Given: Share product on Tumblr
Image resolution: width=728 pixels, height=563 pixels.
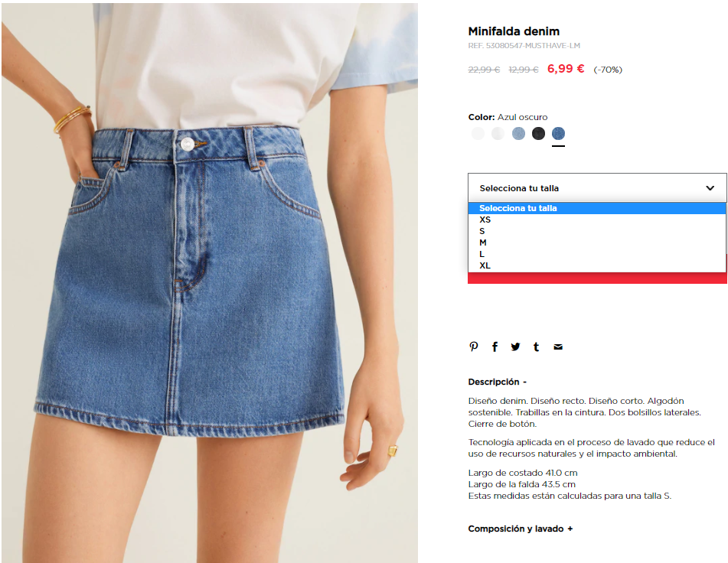Looking at the screenshot, I should pos(537,347).
